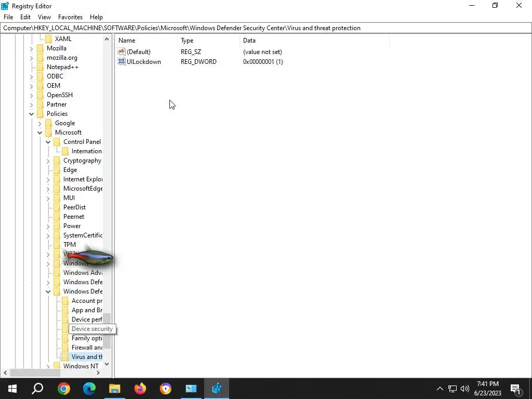Expand the ODBC key

pos(31,77)
